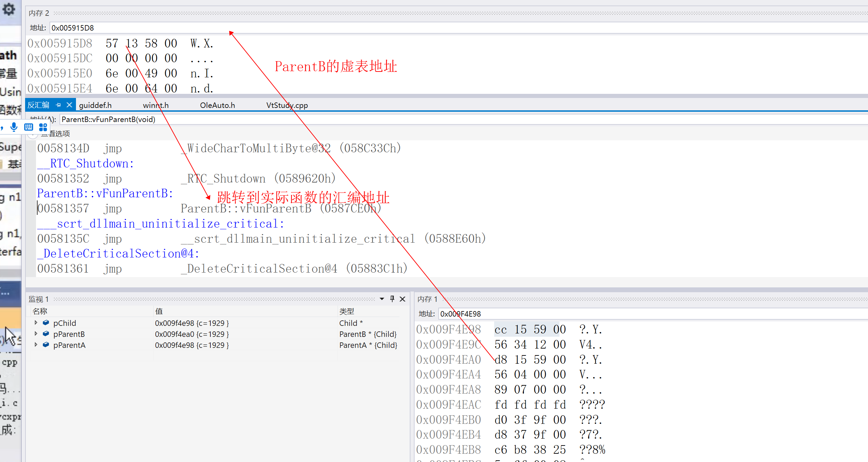Close the 反汇编 disassembly tab

69,105
